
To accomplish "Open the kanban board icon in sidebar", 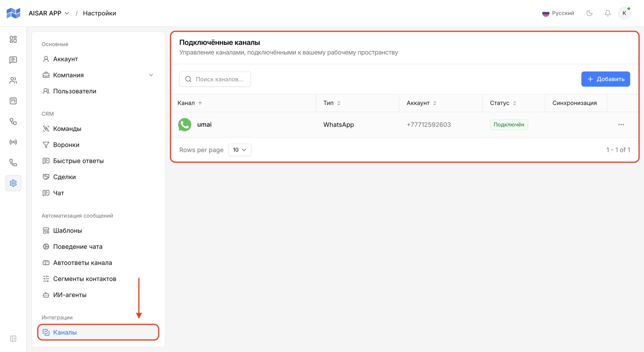I will tap(13, 101).
